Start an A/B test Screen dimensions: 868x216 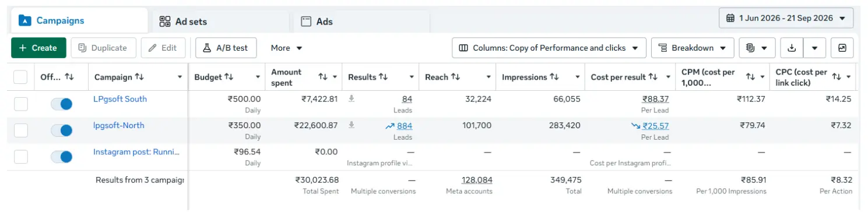226,48
